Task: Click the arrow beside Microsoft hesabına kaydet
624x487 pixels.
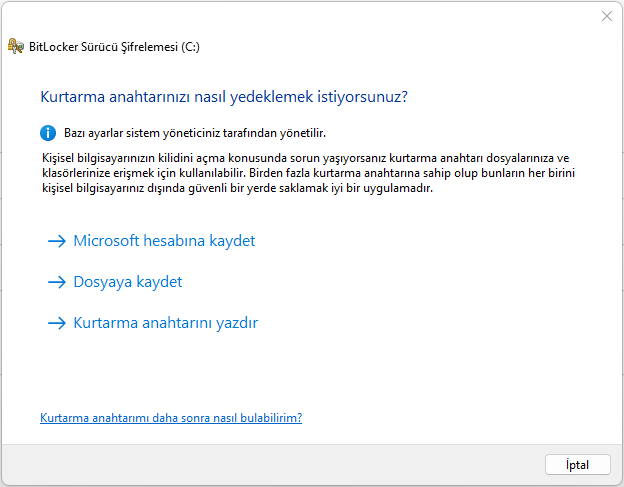Action: tap(57, 241)
